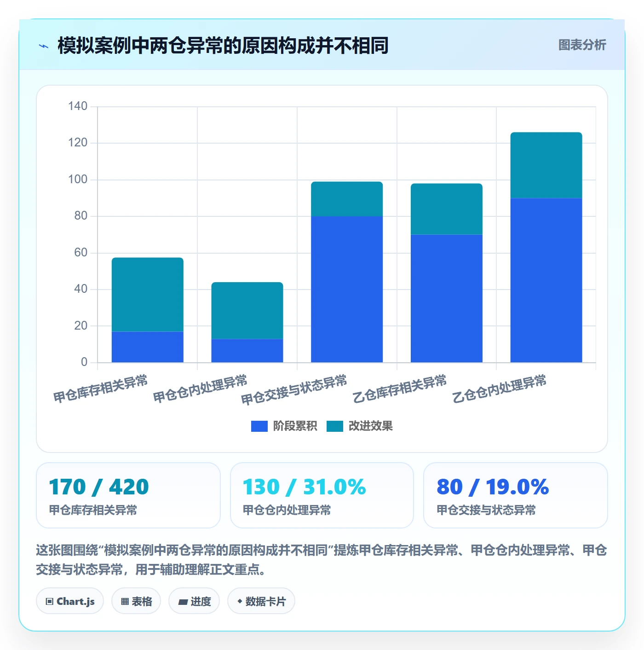Click axis label 甲仓交接与状态异常
The height and width of the screenshot is (650, 644).
(x=294, y=390)
